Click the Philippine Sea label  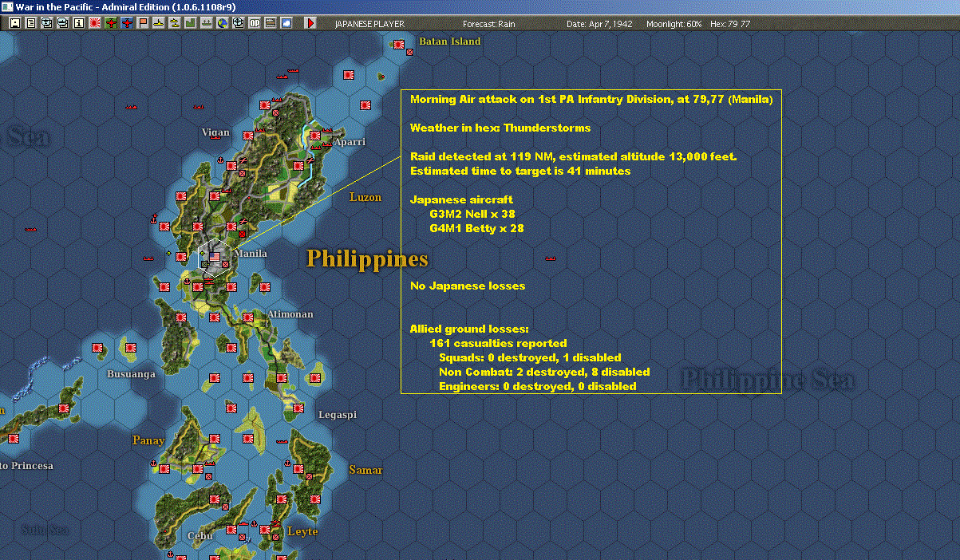pyautogui.click(x=767, y=380)
